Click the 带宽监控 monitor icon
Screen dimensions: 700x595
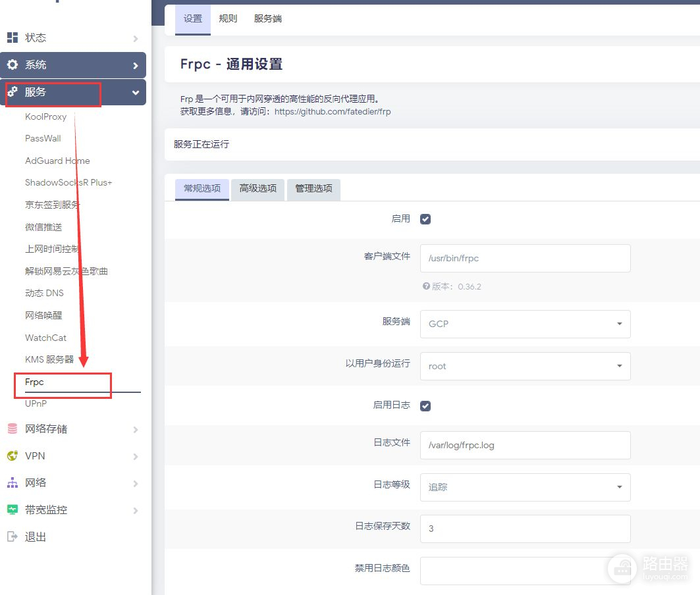13,510
